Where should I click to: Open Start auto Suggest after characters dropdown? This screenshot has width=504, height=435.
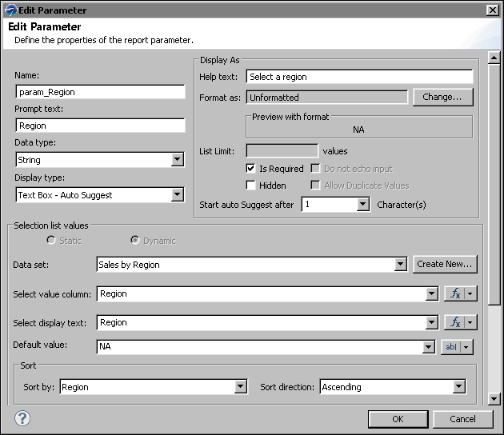click(x=362, y=204)
